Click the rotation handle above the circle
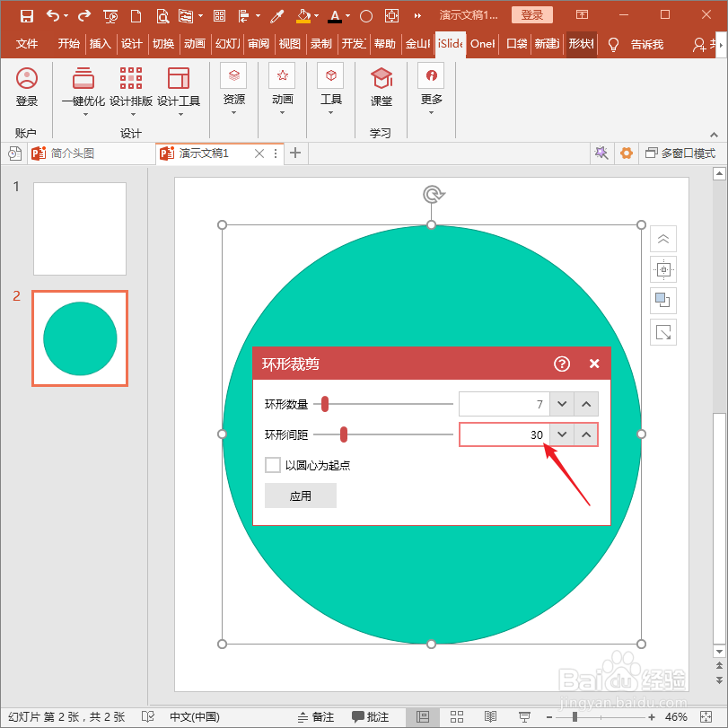 (x=434, y=194)
